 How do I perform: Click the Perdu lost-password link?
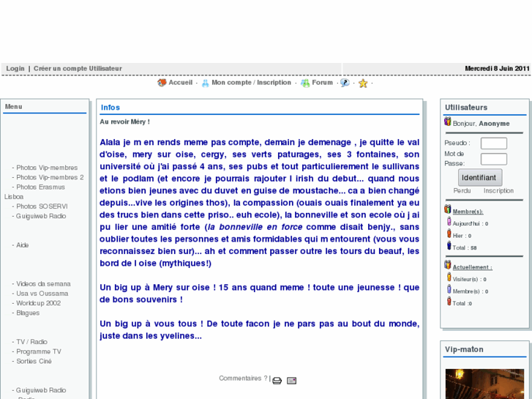click(x=462, y=191)
